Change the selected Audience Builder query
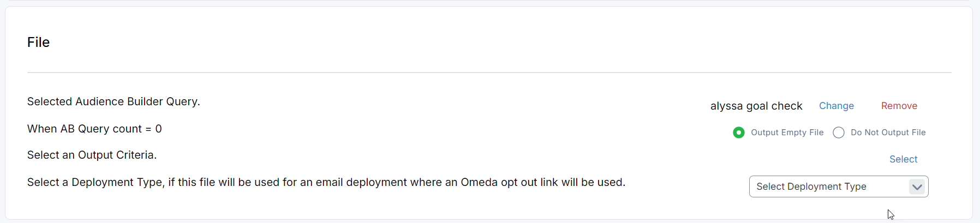980x223 pixels. coord(836,106)
